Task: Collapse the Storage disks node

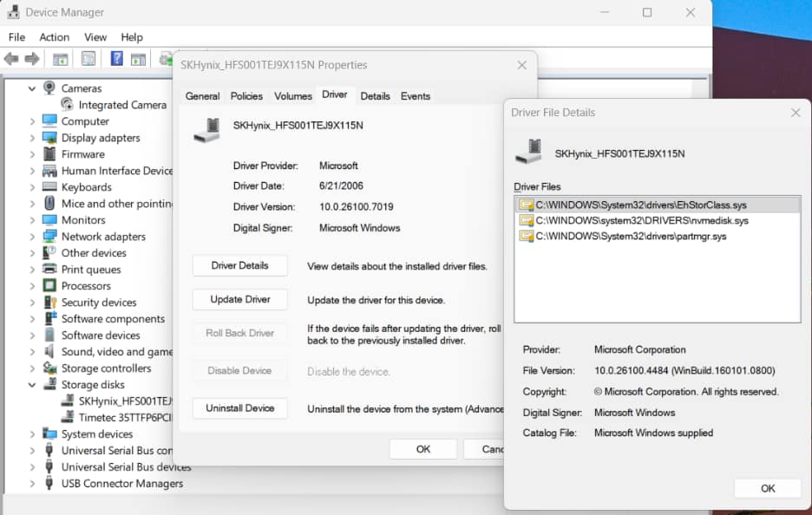Action: 31,385
